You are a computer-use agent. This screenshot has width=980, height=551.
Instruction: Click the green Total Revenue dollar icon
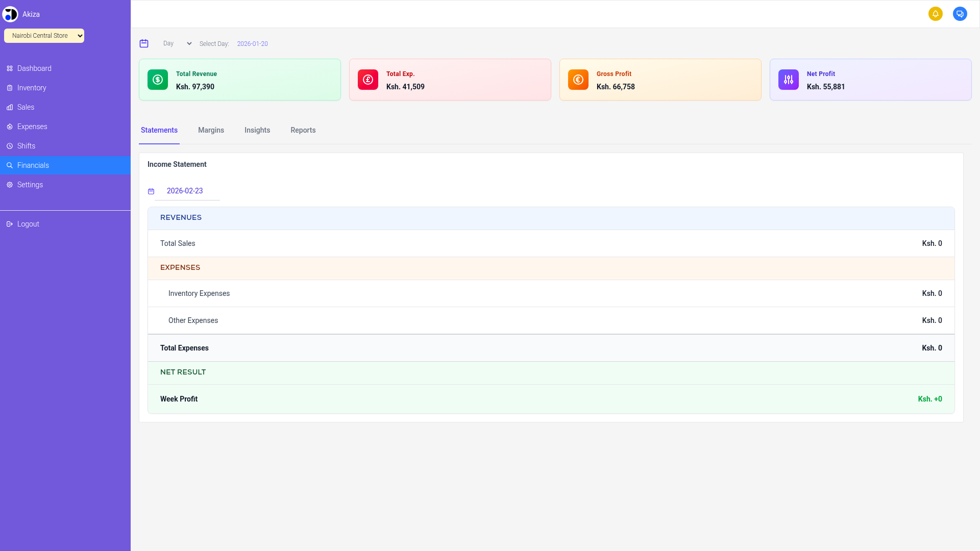pos(157,80)
